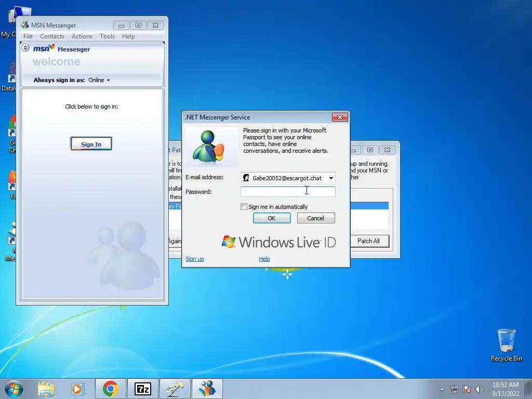
Task: Open the Help link in sign-in dialog
Action: tap(264, 259)
